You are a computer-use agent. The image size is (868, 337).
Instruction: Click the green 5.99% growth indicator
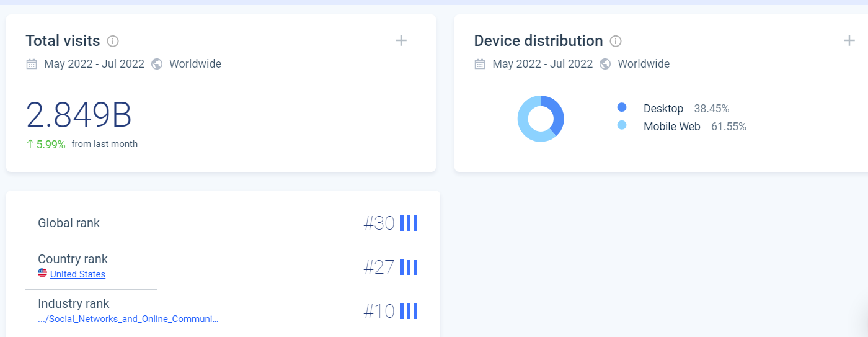click(x=46, y=145)
